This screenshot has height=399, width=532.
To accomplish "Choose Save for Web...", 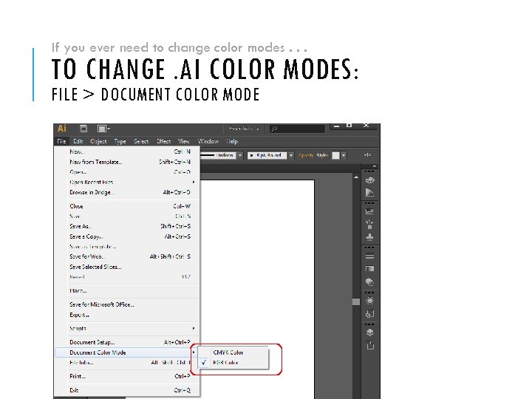I will [x=127, y=256].
